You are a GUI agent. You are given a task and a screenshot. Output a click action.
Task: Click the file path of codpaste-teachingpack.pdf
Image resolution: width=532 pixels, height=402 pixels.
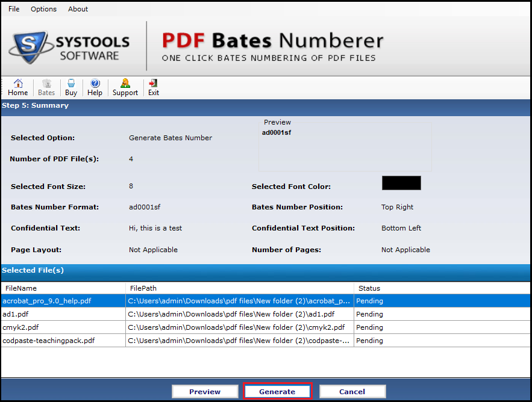[239, 340]
